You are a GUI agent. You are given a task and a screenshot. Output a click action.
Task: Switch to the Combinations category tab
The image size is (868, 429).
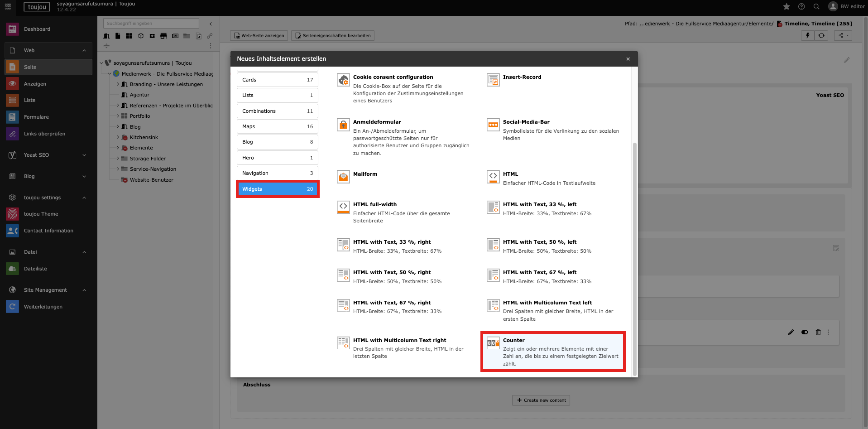(277, 111)
